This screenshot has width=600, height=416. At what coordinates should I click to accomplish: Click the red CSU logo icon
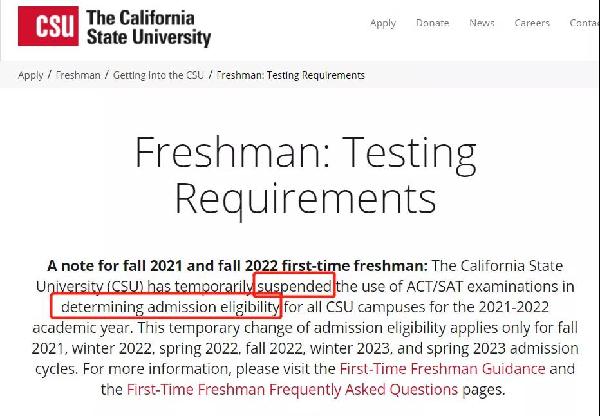pyautogui.click(x=48, y=26)
